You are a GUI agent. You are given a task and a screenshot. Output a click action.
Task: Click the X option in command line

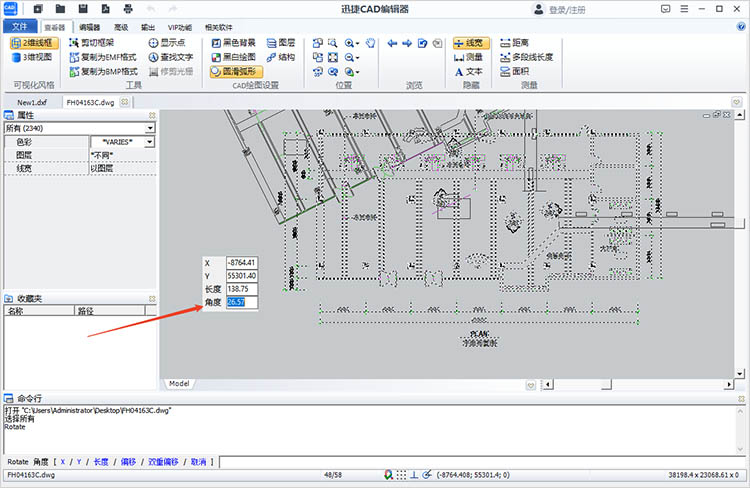pos(63,462)
